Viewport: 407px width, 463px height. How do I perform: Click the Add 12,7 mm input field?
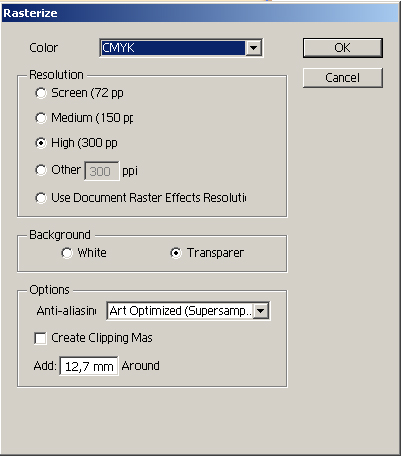tap(89, 366)
